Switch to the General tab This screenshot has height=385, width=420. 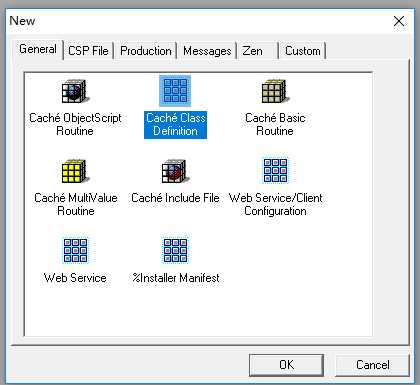(x=38, y=49)
